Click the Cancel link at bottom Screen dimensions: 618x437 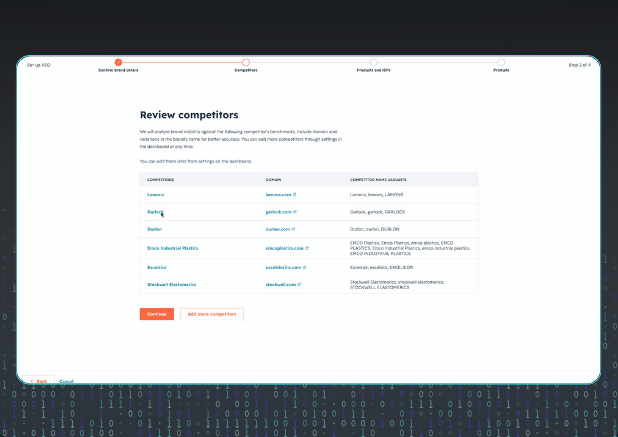[66, 381]
